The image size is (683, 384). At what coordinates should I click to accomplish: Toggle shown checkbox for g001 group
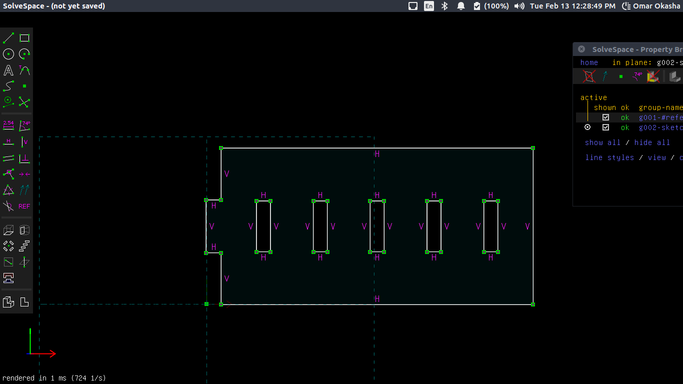(x=605, y=118)
